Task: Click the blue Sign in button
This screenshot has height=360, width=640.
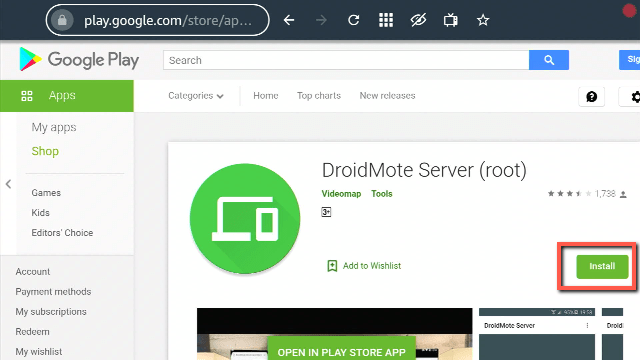Action: [x=630, y=60]
